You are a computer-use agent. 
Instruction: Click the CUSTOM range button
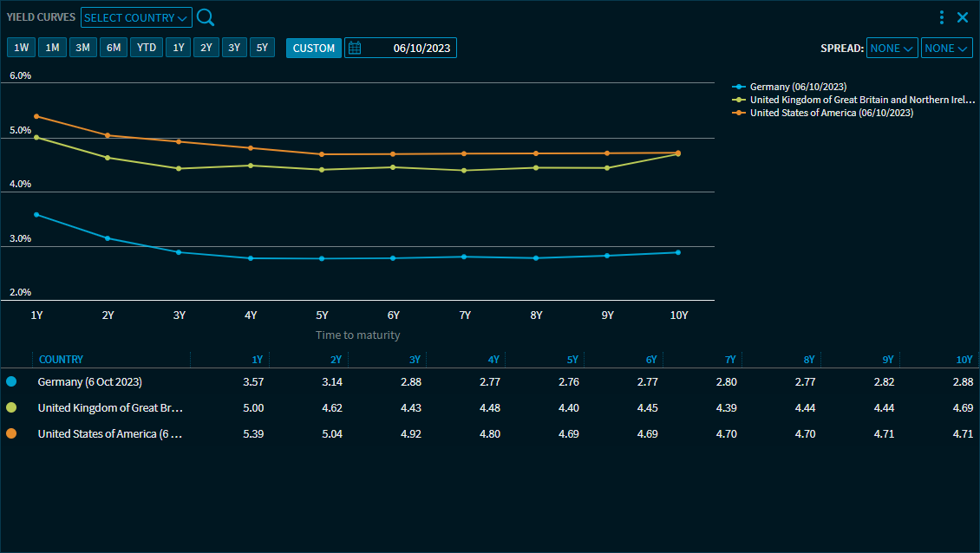(x=313, y=49)
